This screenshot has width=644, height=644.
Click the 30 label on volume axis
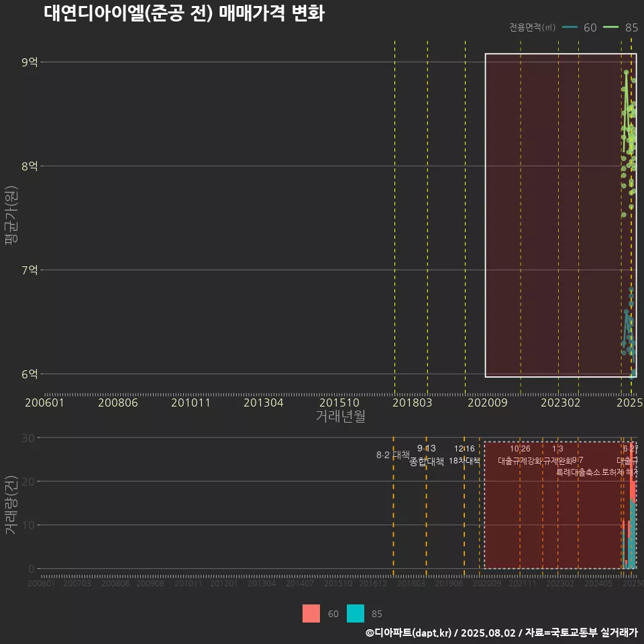[x=28, y=438]
